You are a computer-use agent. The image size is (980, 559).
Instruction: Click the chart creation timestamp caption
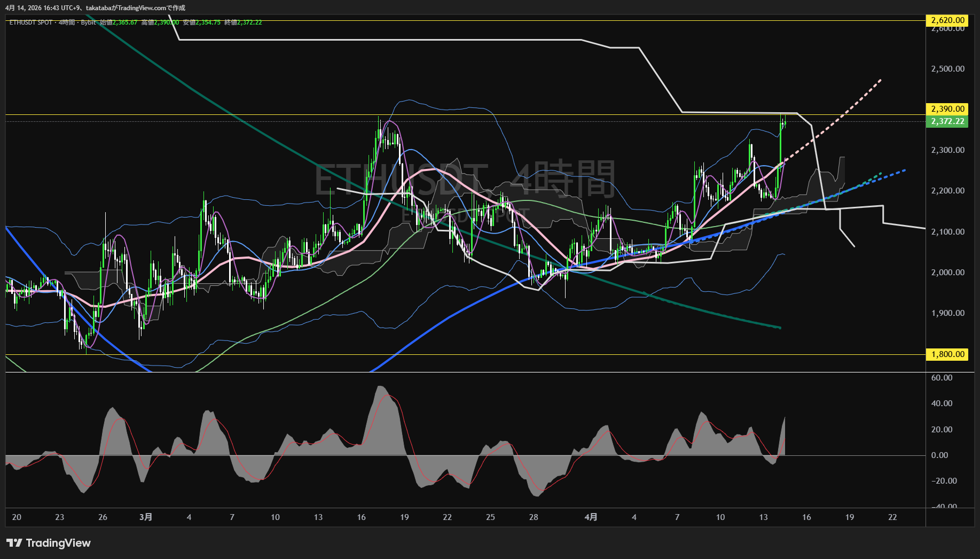tap(95, 8)
